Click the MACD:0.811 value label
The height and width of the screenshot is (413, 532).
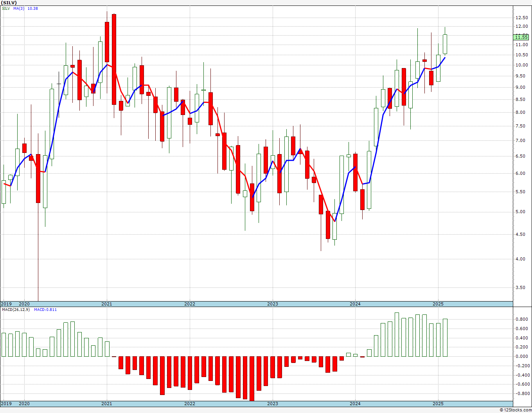[x=45, y=310]
